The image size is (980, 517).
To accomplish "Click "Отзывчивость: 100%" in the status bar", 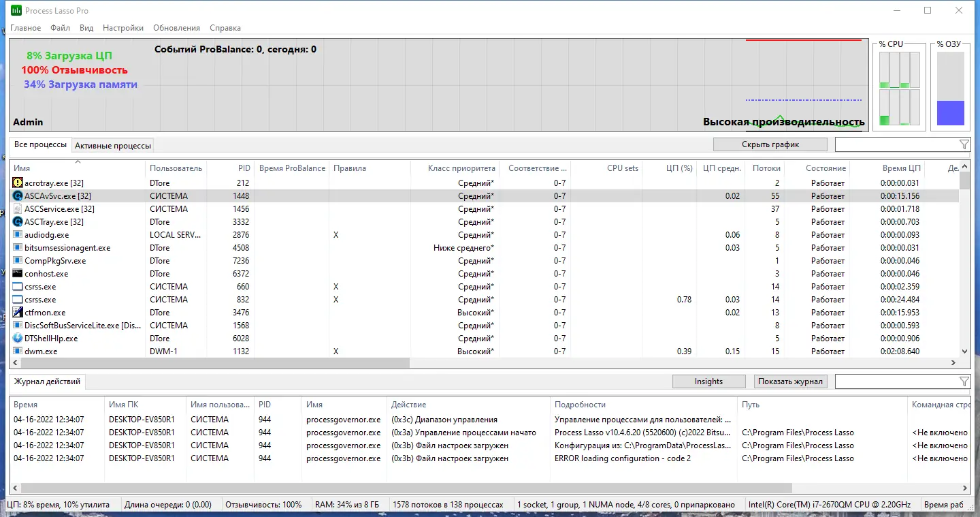I will [x=263, y=505].
